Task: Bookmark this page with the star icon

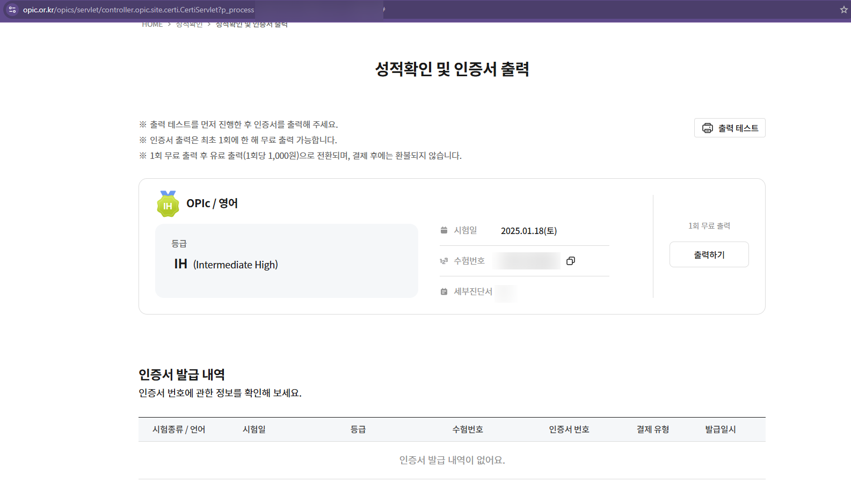Action: pos(843,10)
